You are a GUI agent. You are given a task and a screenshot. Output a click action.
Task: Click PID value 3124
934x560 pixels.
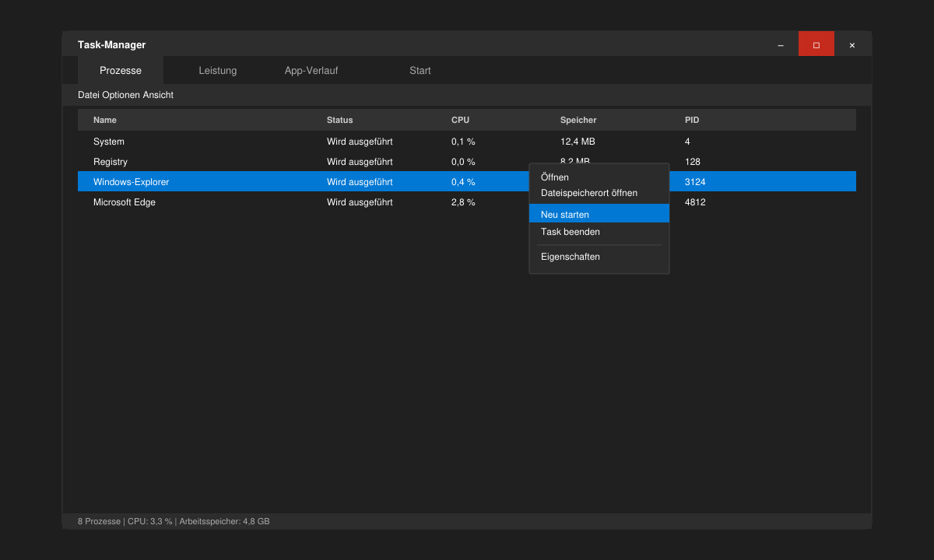point(695,182)
